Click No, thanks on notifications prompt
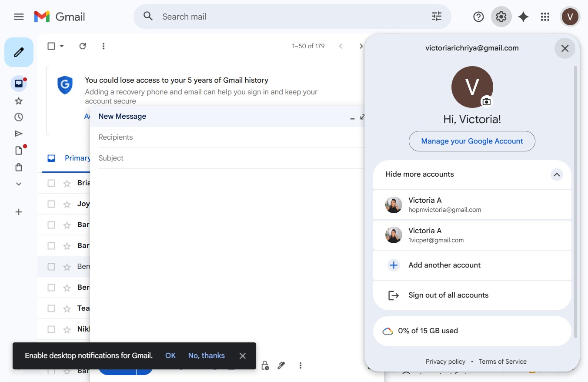The width and height of the screenshot is (588, 382). pos(207,356)
